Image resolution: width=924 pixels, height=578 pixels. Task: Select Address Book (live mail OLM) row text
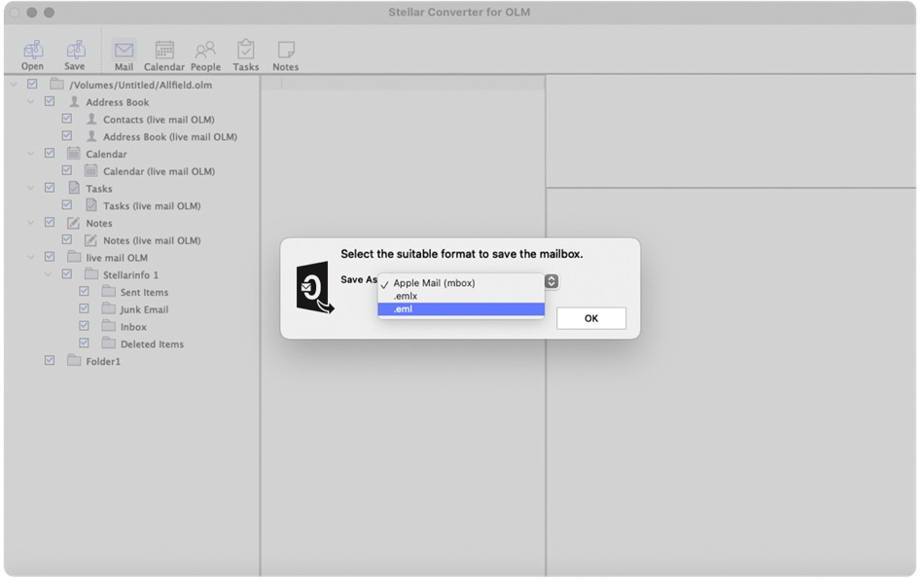(170, 137)
